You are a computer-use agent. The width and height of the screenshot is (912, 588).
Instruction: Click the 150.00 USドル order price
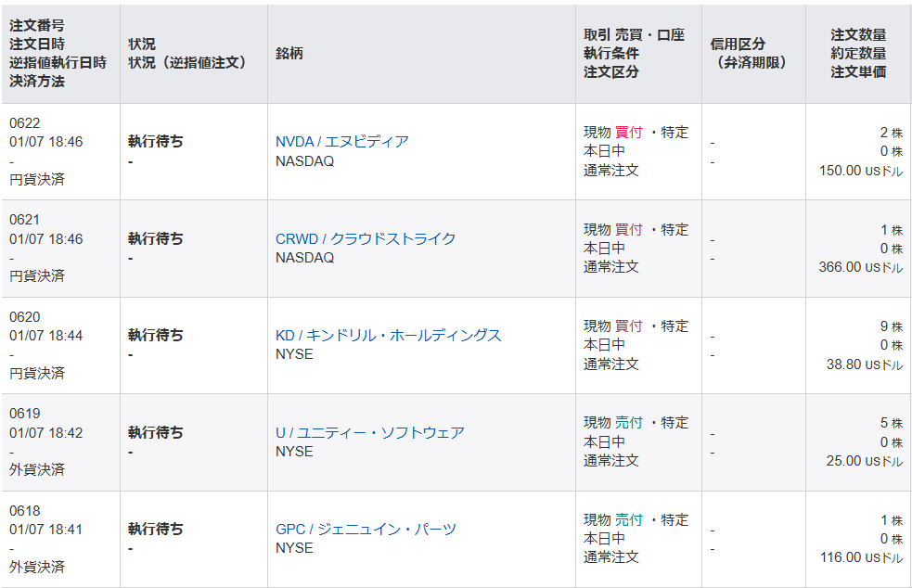pos(861,171)
